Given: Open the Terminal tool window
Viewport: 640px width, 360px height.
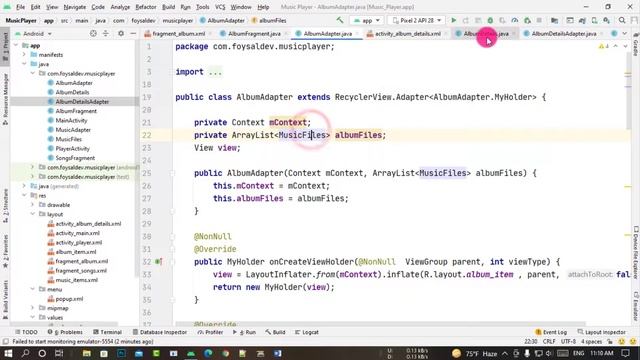Looking at the screenshot, I should (107, 332).
